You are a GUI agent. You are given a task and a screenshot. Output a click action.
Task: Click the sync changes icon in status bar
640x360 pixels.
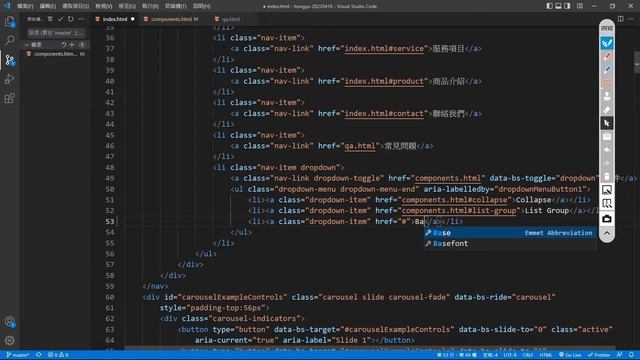coord(39,355)
